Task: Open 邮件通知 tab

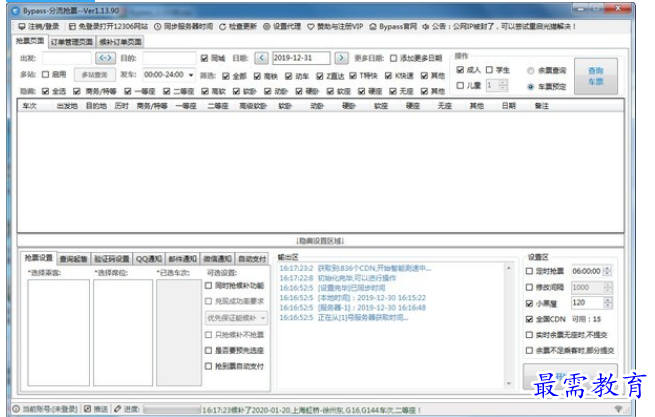Action: click(183, 259)
